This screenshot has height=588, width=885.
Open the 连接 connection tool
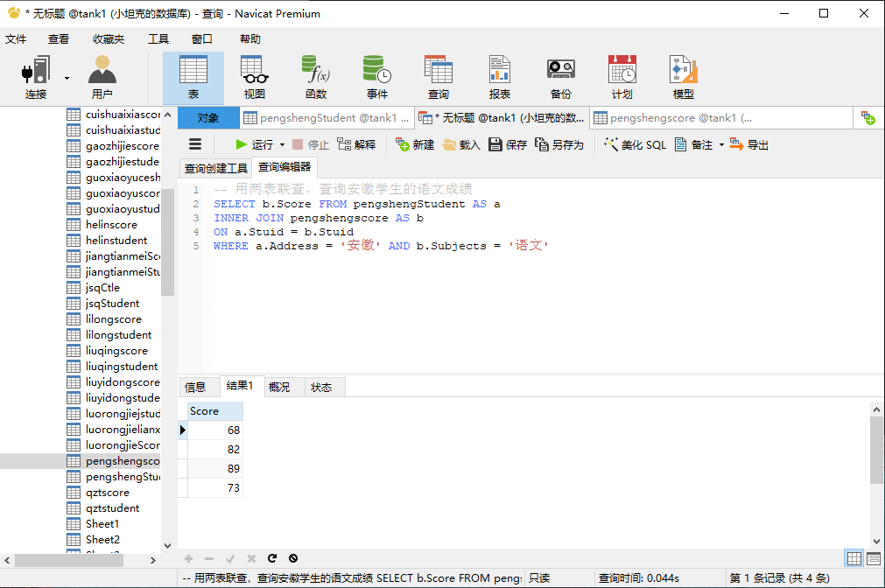click(x=36, y=78)
